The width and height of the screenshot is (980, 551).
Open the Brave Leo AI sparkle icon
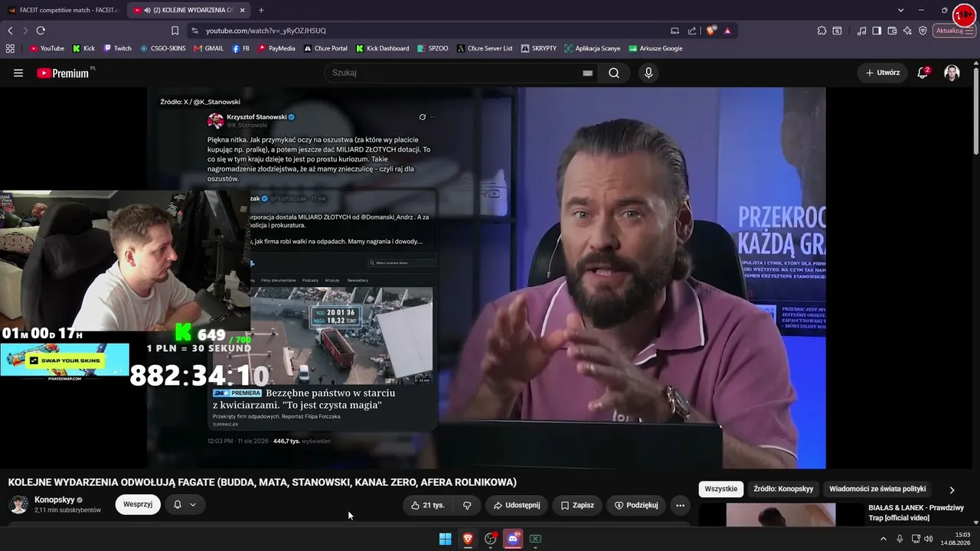point(907,31)
